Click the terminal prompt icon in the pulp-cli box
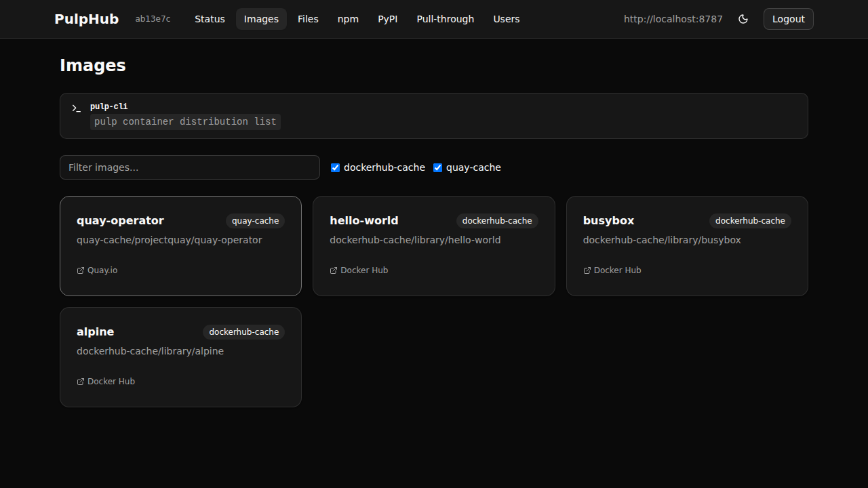Screen dimensions: 868x488 coord(75,108)
